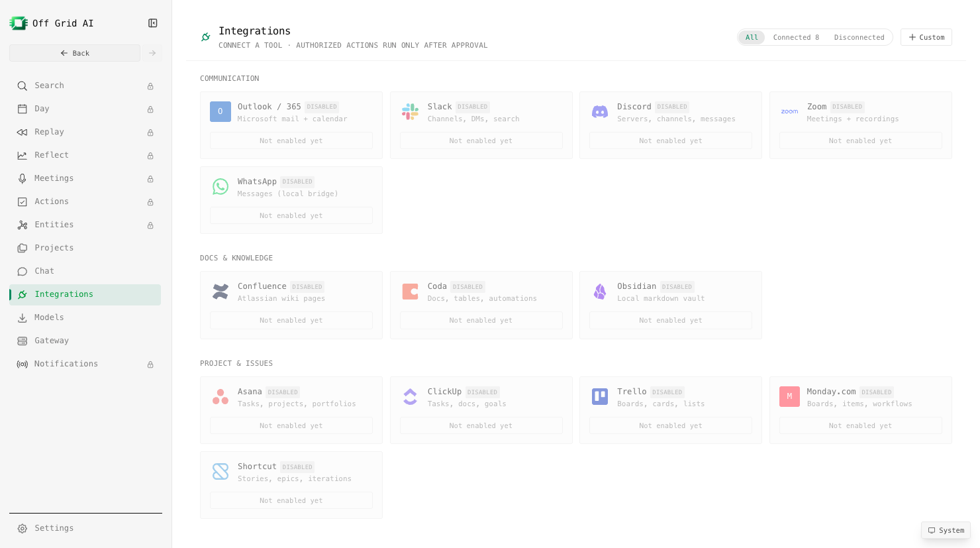This screenshot has height=548, width=980.
Task: Click Not enabled yet under Confluence
Action: [x=291, y=320]
